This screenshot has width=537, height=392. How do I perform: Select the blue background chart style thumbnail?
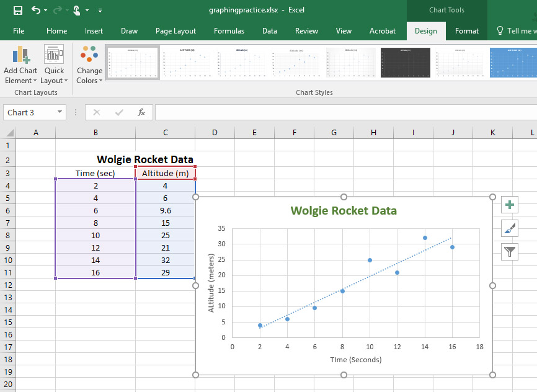513,62
